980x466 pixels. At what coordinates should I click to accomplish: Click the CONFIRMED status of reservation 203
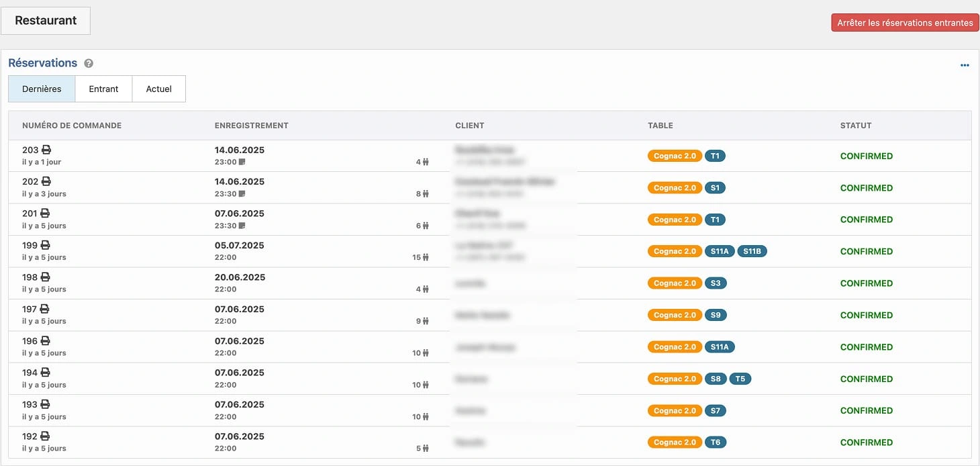pyautogui.click(x=867, y=156)
